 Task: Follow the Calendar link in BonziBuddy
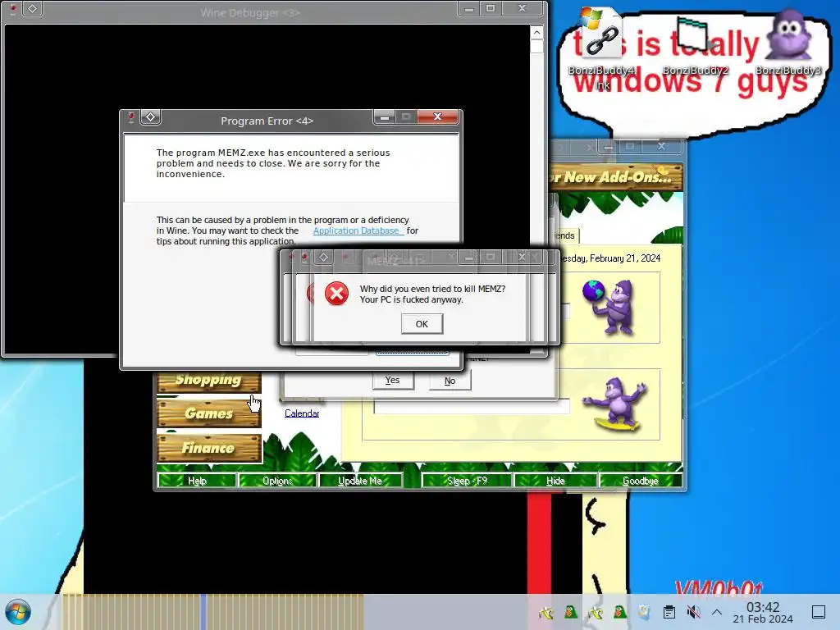302,413
